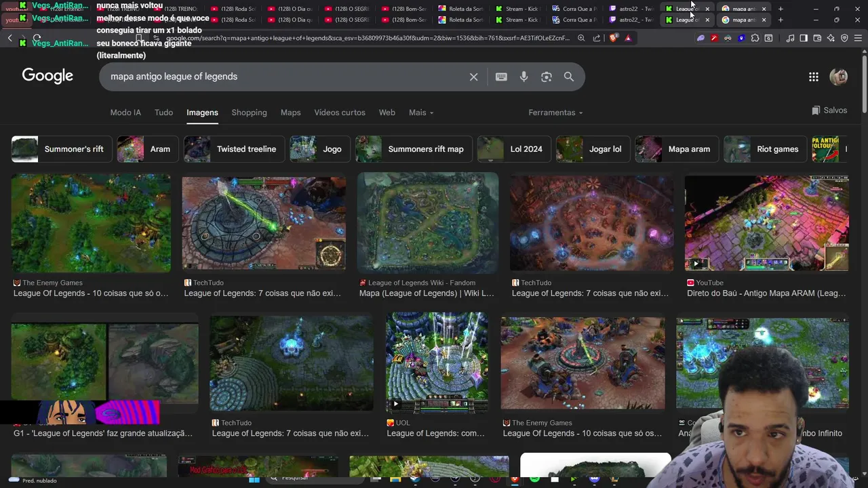Click the Google logo
Viewport: 868px width, 488px height.
(x=47, y=76)
